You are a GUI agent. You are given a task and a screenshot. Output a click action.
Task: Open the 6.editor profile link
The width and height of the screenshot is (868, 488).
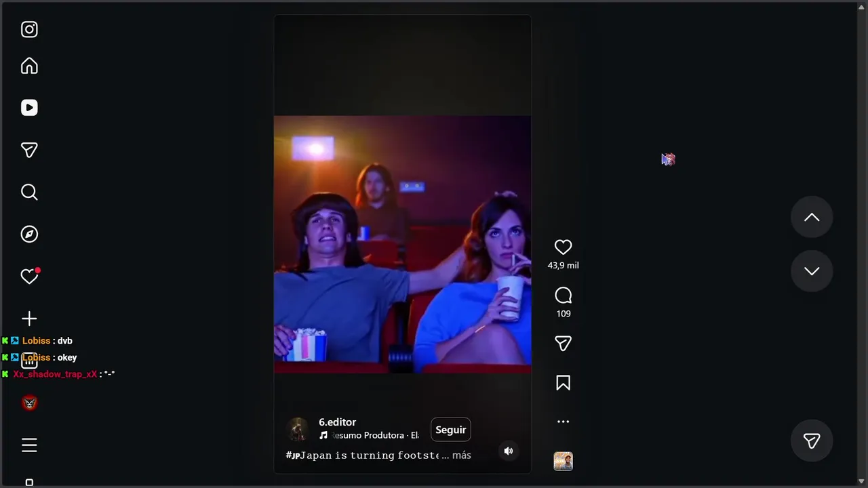pos(337,422)
